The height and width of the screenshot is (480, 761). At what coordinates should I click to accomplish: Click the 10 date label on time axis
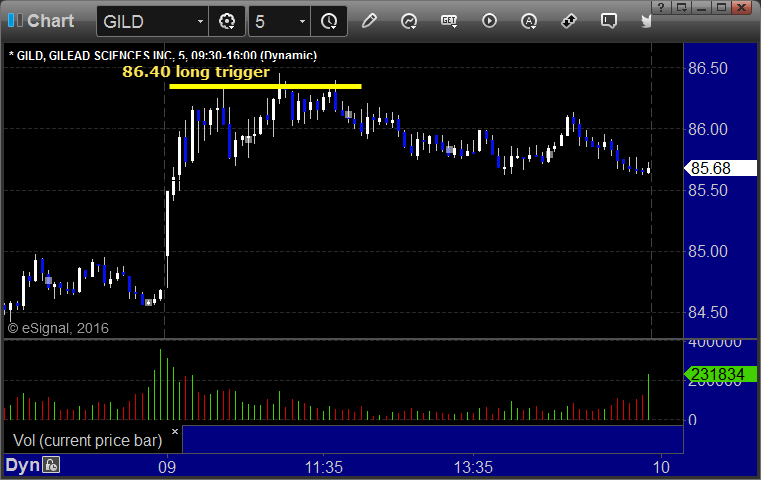pos(661,467)
